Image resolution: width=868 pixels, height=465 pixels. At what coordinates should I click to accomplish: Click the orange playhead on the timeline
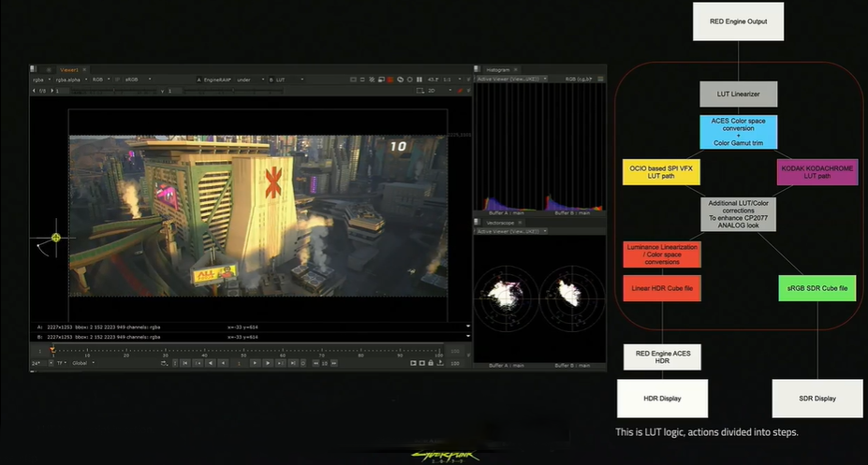(52, 350)
